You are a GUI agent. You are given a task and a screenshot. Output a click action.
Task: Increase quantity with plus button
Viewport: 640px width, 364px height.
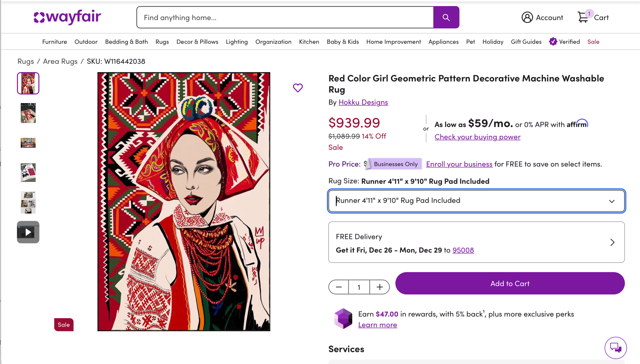click(x=380, y=287)
